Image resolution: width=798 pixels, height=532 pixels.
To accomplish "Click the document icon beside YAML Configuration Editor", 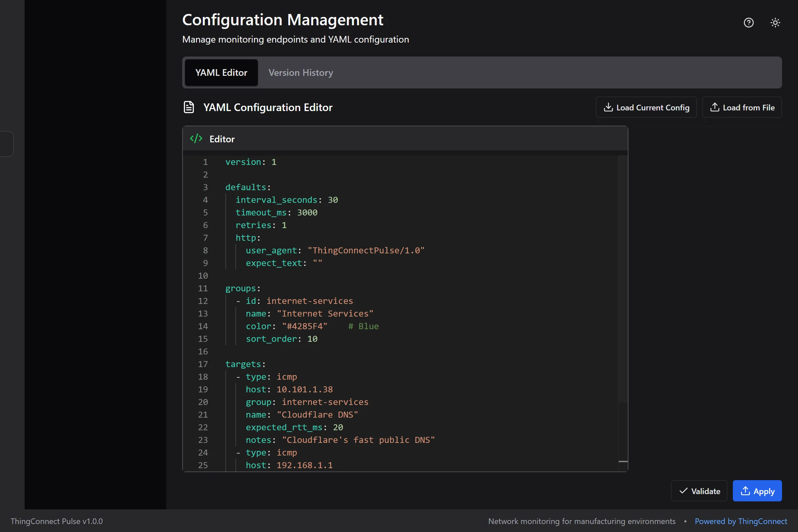I will click(x=189, y=107).
